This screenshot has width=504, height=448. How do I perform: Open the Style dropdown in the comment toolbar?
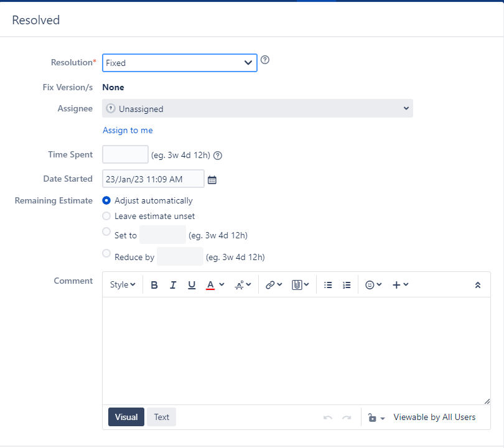pos(123,285)
